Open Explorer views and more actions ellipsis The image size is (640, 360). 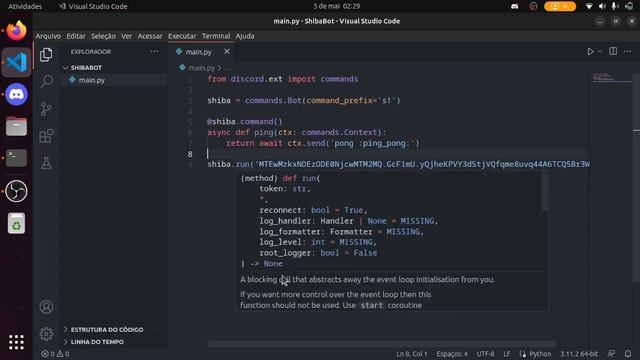pos(154,51)
